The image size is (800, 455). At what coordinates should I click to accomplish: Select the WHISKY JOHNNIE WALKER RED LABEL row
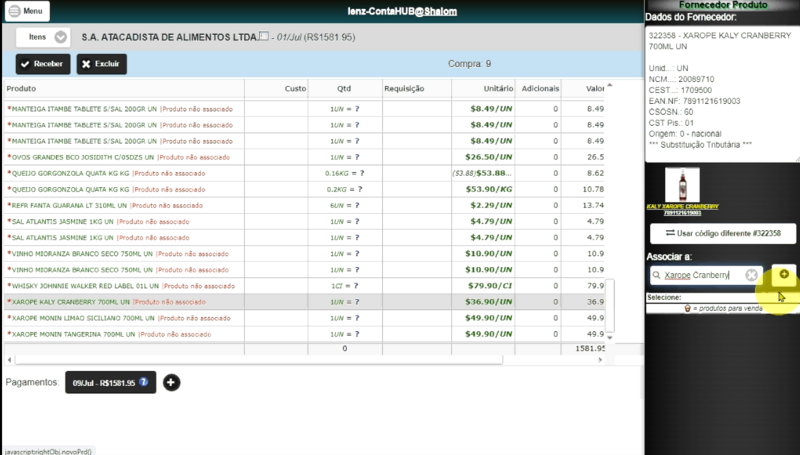[304, 286]
